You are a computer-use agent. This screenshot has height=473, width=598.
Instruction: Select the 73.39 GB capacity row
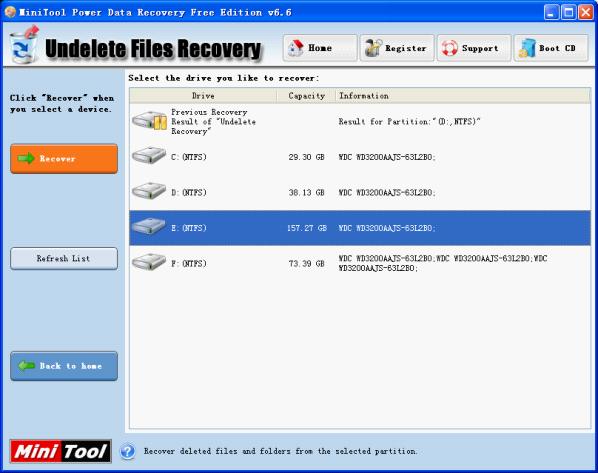(360, 263)
